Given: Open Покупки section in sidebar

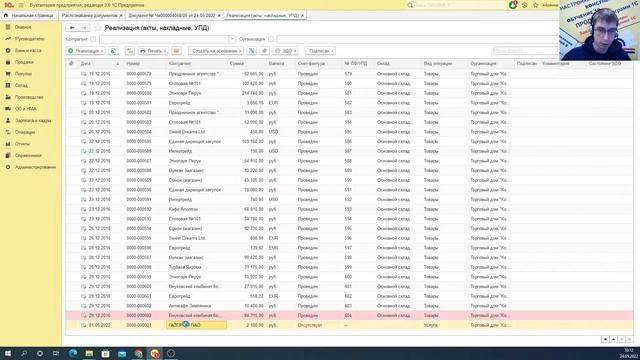Looking at the screenshot, I should pyautogui.click(x=23, y=74).
